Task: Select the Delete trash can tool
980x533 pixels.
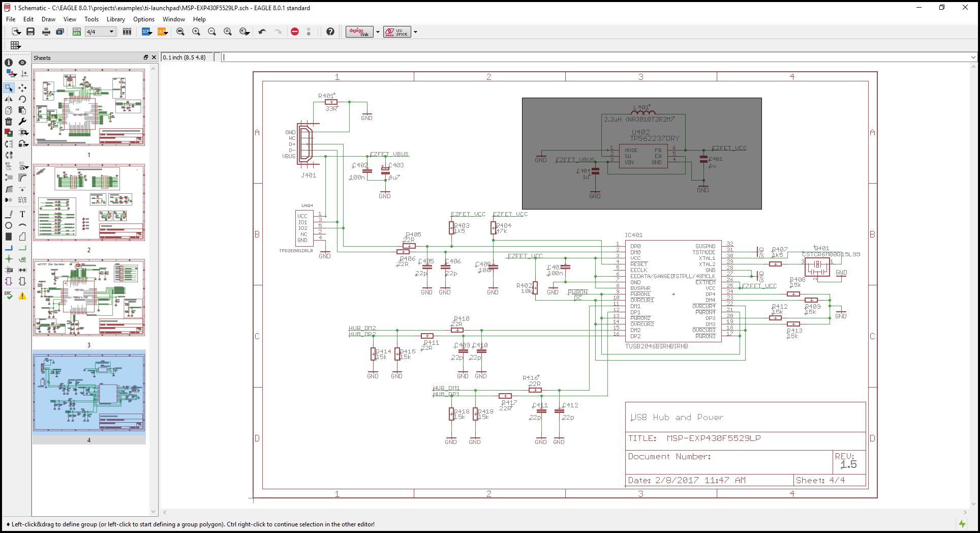Action: (x=9, y=122)
